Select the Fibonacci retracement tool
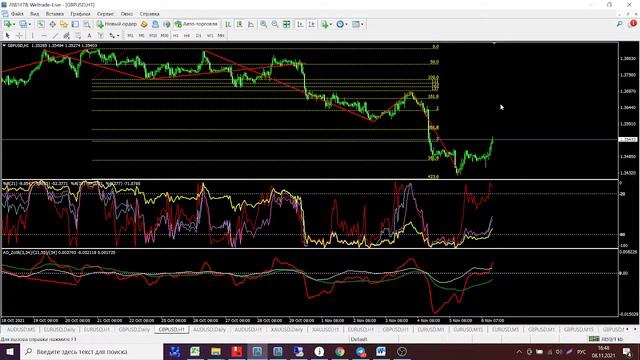 tap(78, 36)
